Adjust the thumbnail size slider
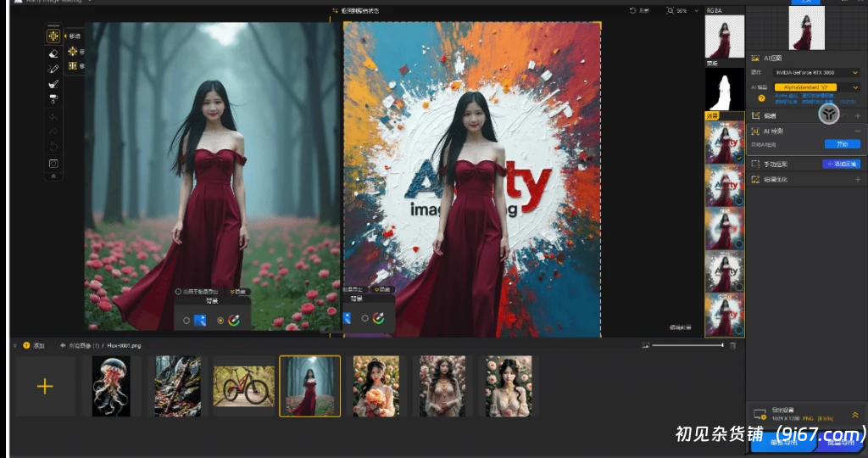 point(687,345)
